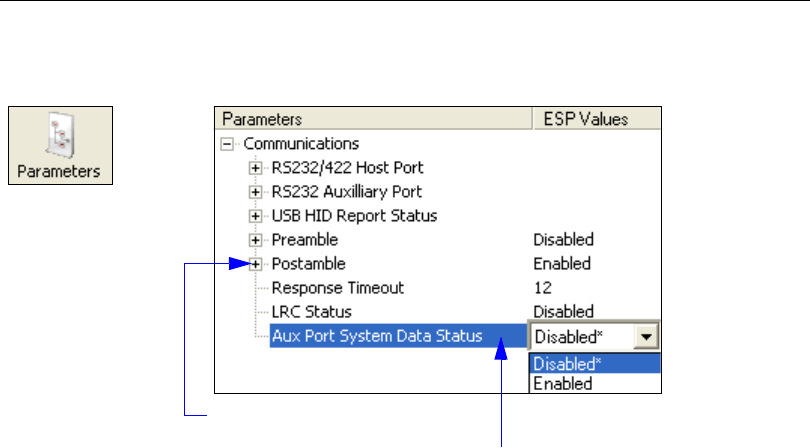Expand the Postamble tree node

pos(256,264)
